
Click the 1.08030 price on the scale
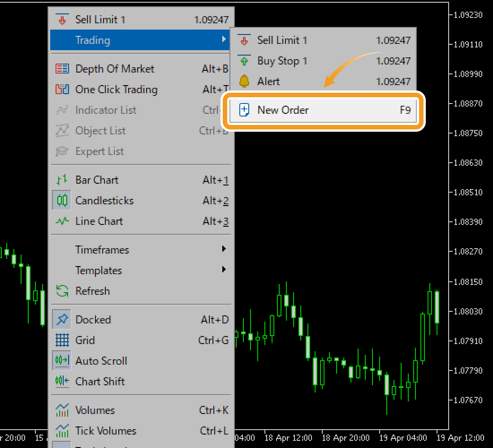coord(468,311)
